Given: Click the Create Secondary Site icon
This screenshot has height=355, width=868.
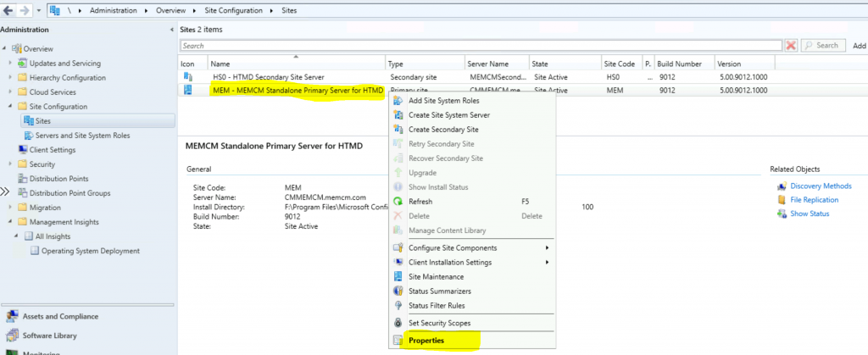Looking at the screenshot, I should [398, 130].
